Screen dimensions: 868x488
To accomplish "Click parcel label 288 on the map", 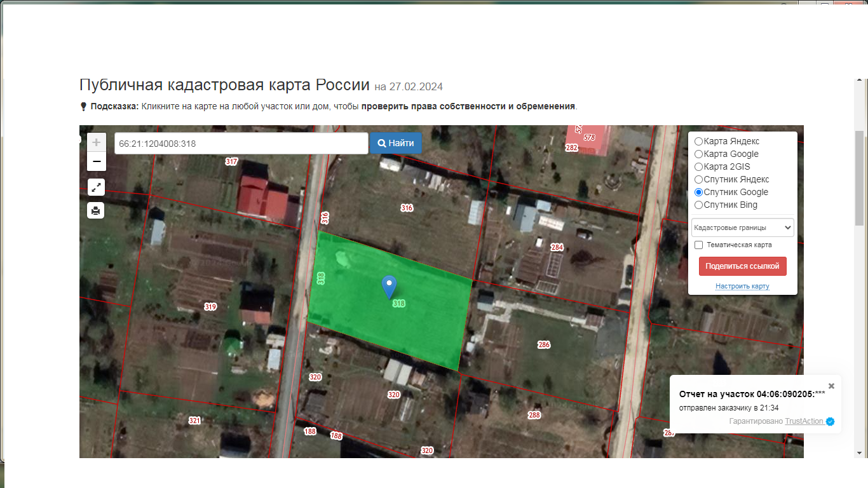I will click(534, 415).
